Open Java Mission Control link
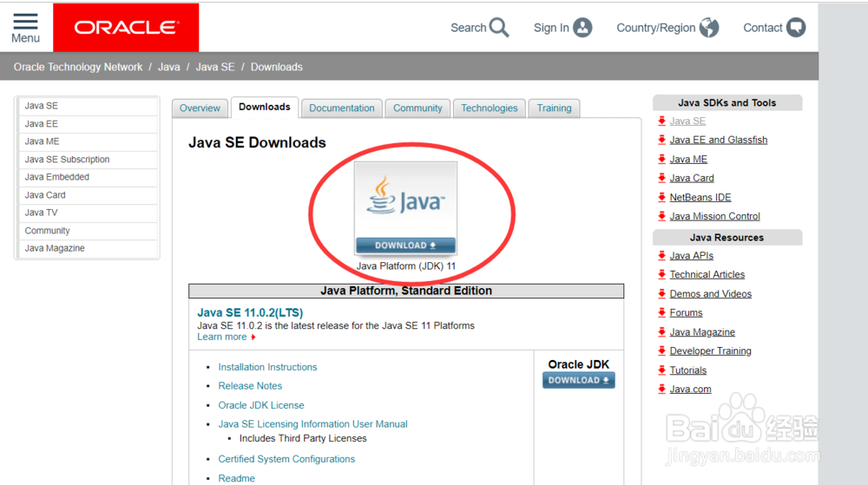This screenshot has height=485, width=868. 714,216
